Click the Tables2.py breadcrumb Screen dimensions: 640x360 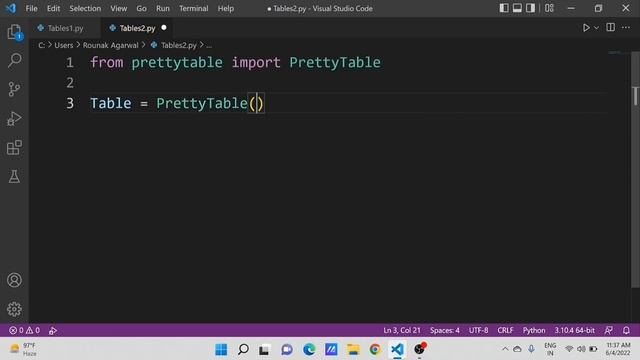[178, 45]
